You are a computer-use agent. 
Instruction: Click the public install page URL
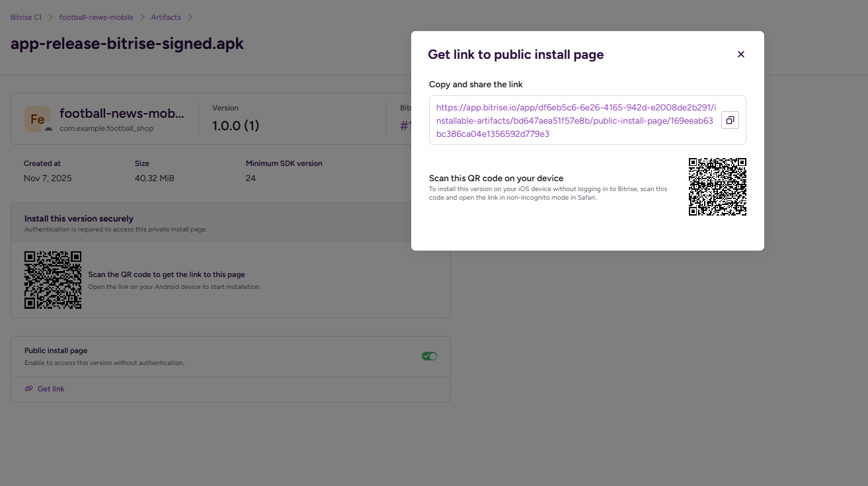pos(574,120)
